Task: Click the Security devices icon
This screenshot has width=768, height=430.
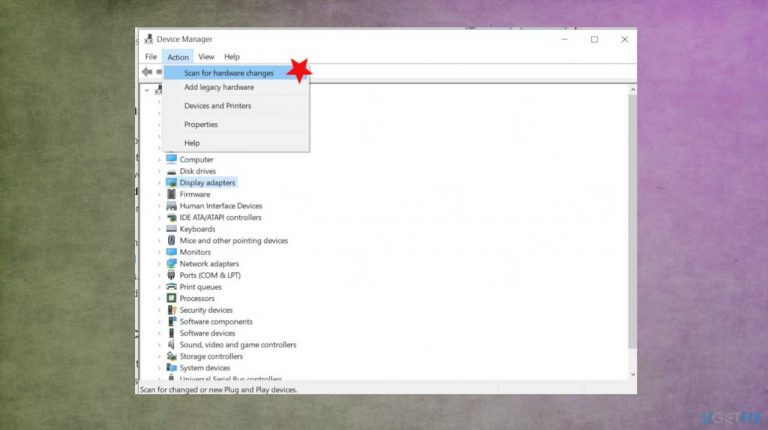Action: pyautogui.click(x=171, y=310)
